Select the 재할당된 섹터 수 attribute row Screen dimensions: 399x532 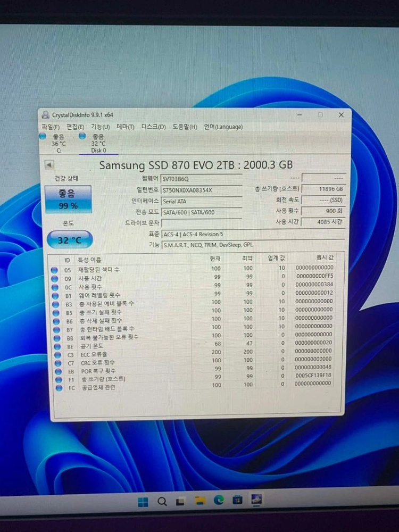coord(192,269)
